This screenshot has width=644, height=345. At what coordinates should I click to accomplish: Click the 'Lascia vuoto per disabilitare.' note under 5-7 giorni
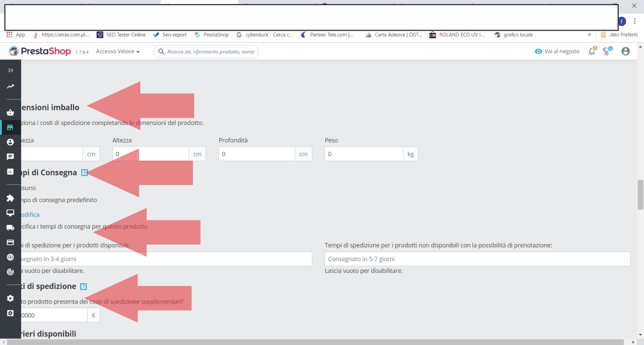click(x=364, y=271)
